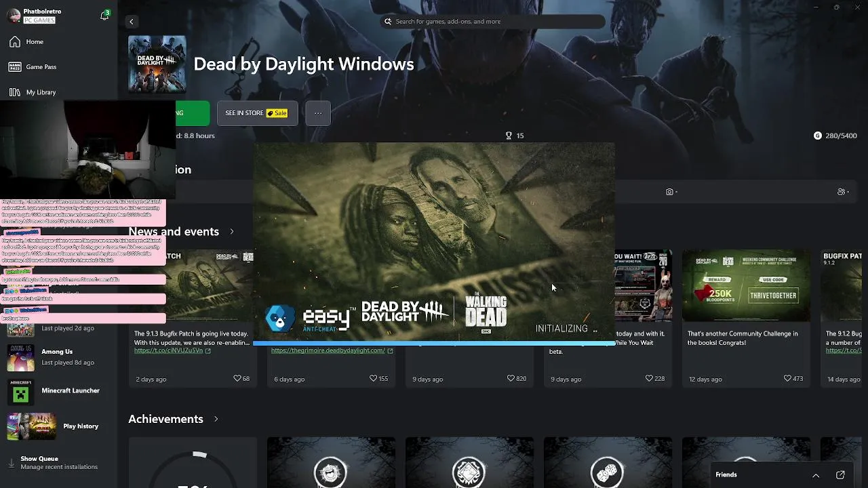Open the 9.1.2 Bugfix patch thumbnail

coord(842,285)
